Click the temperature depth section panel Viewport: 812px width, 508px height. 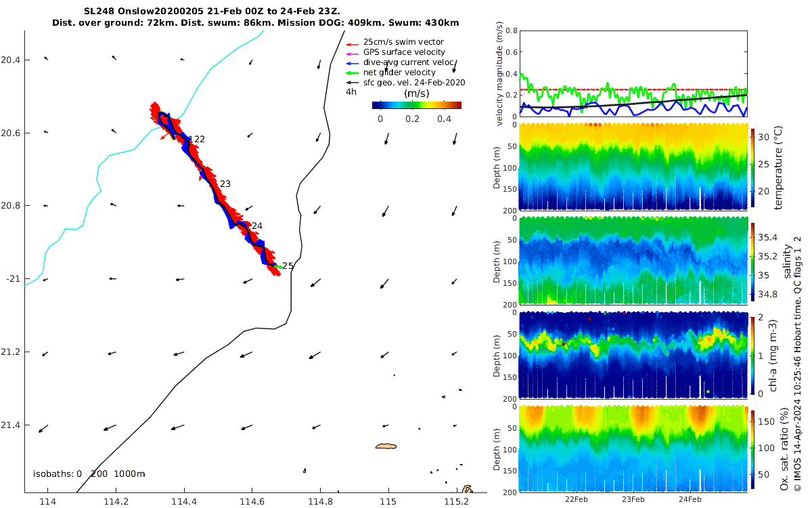pos(633,167)
